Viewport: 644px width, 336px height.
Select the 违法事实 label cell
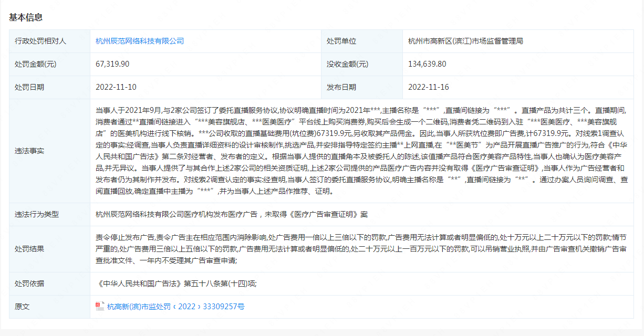49,151
